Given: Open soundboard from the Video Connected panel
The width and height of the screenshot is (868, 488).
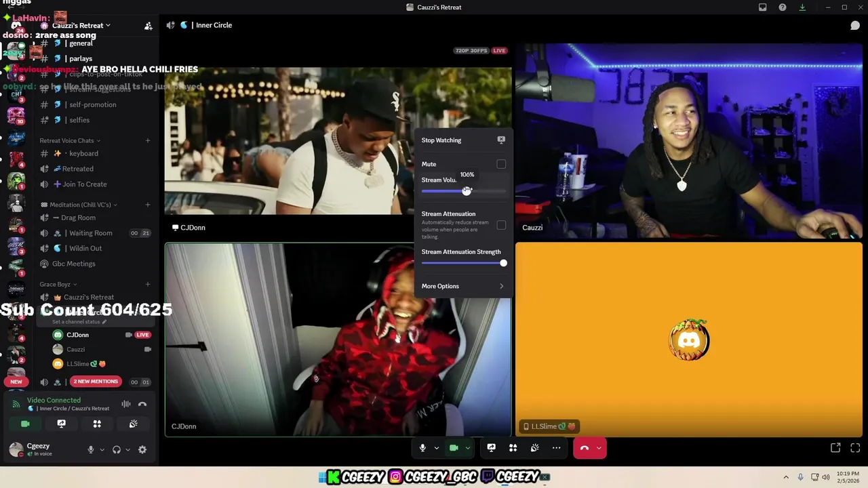Looking at the screenshot, I should pos(133,424).
